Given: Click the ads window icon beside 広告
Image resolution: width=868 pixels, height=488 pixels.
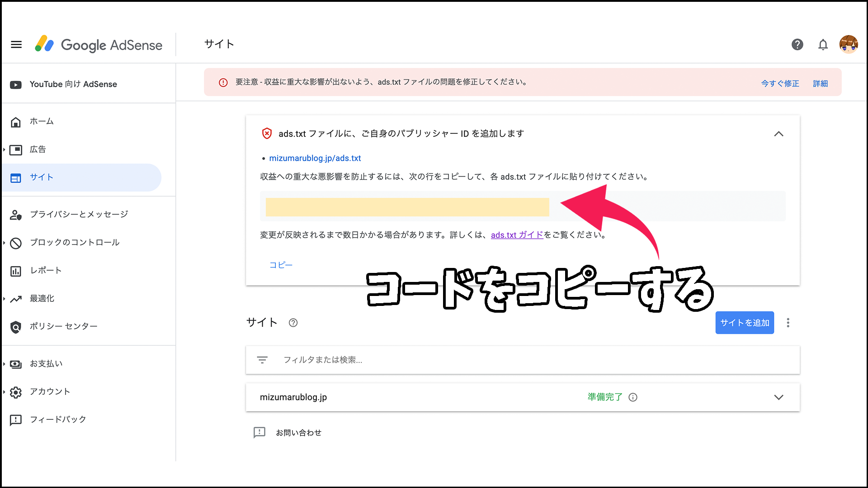Looking at the screenshot, I should (16, 150).
